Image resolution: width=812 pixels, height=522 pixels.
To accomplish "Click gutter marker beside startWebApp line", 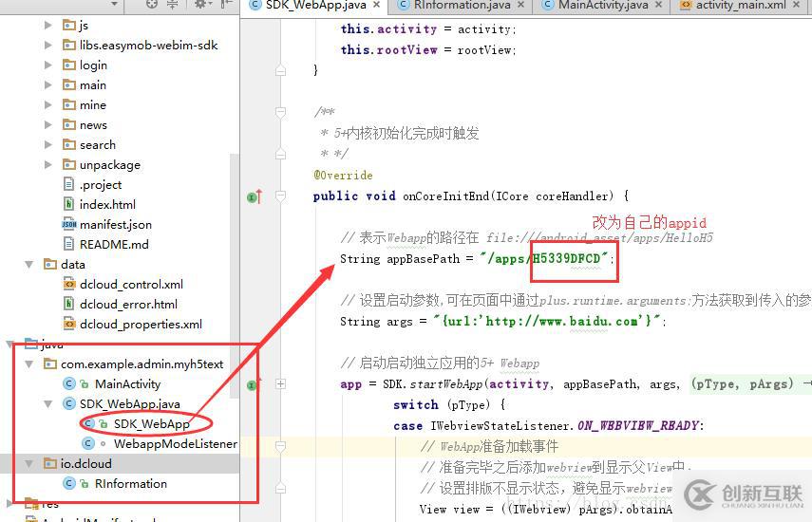I will click(x=254, y=384).
